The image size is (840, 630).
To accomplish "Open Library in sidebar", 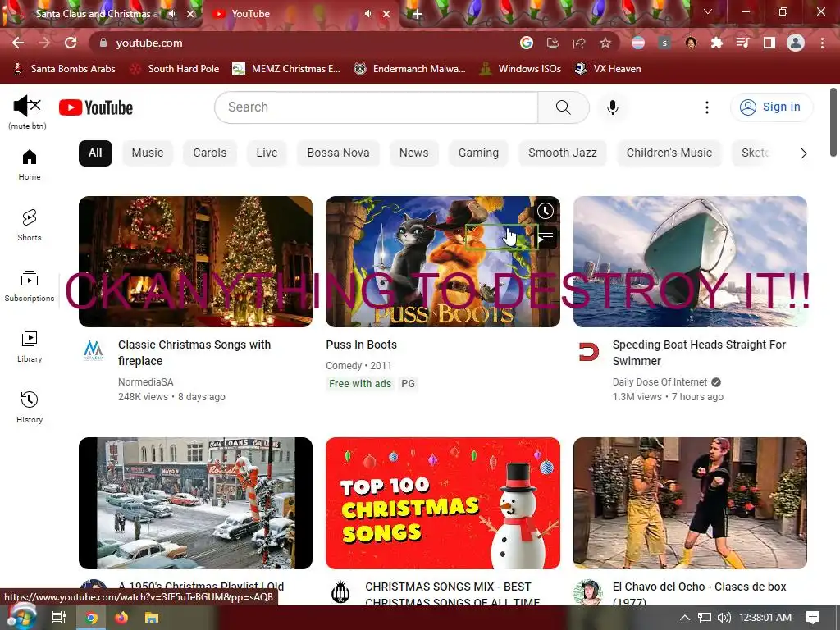I will click(x=30, y=347).
